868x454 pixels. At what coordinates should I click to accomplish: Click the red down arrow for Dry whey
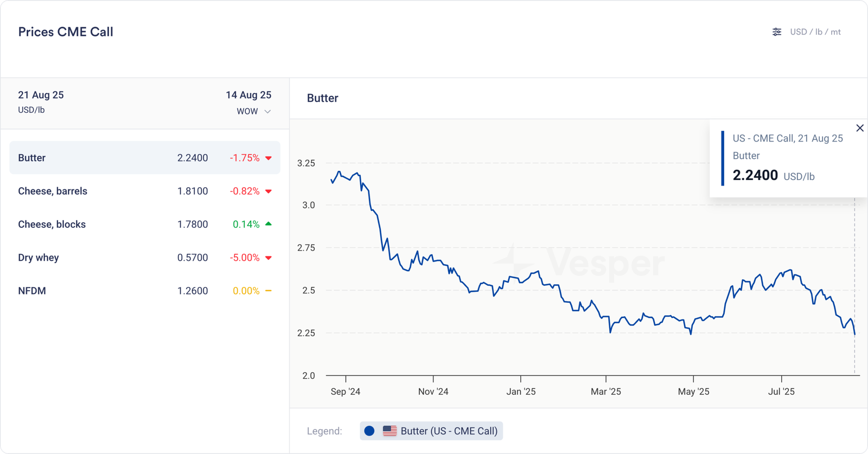pyautogui.click(x=269, y=258)
